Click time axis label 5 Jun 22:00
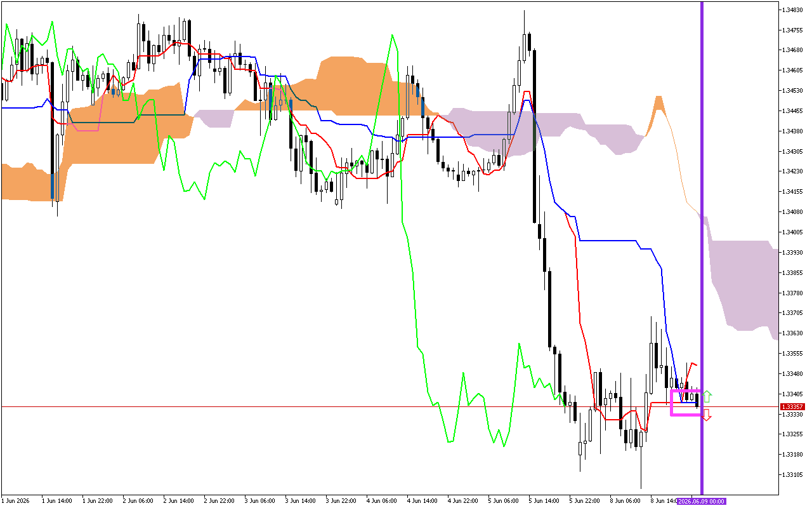812x508 pixels. 585,501
